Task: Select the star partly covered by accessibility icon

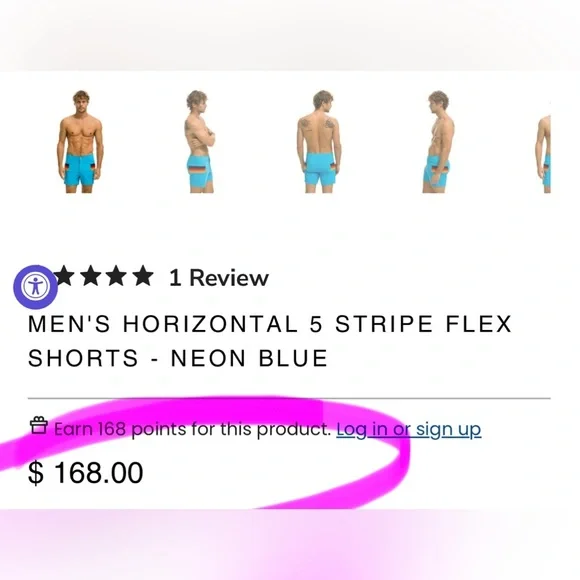Action: (x=65, y=276)
